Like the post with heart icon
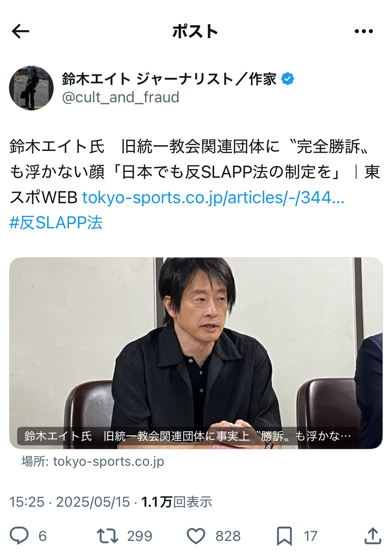The height and width of the screenshot is (557, 392). [x=196, y=536]
